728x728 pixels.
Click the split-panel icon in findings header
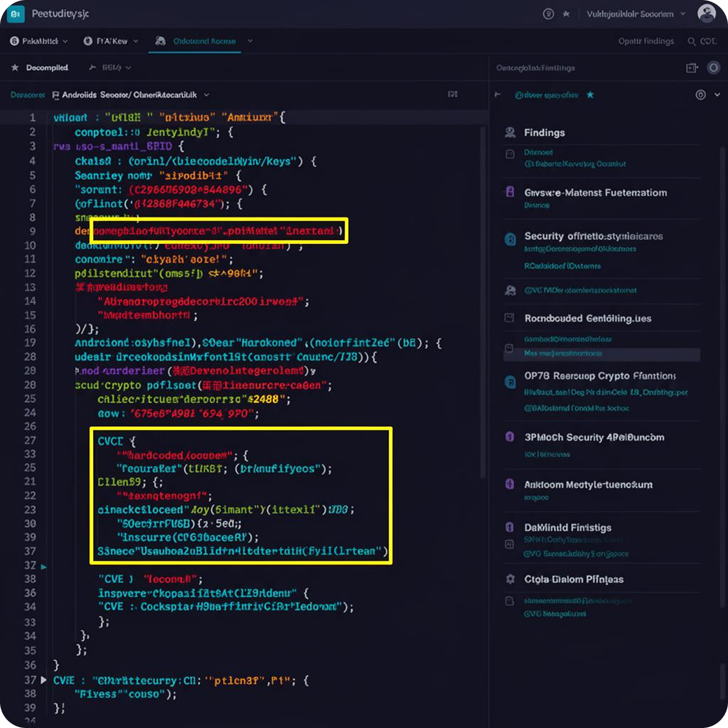tap(692, 68)
